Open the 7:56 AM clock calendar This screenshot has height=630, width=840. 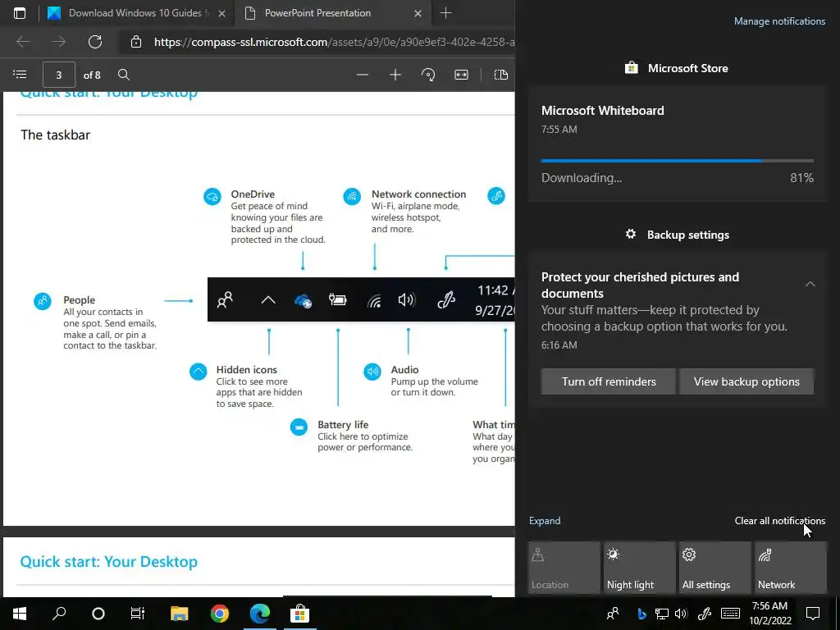coord(769,614)
